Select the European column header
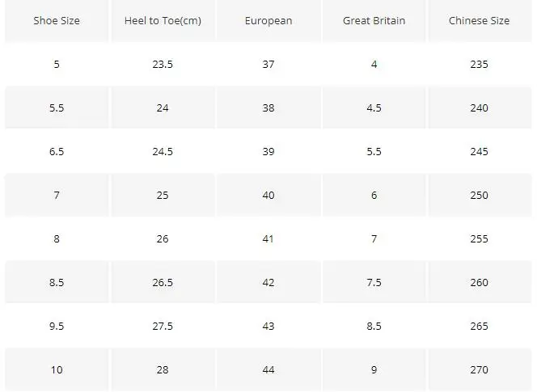This screenshot has width=537, height=392. 268,20
